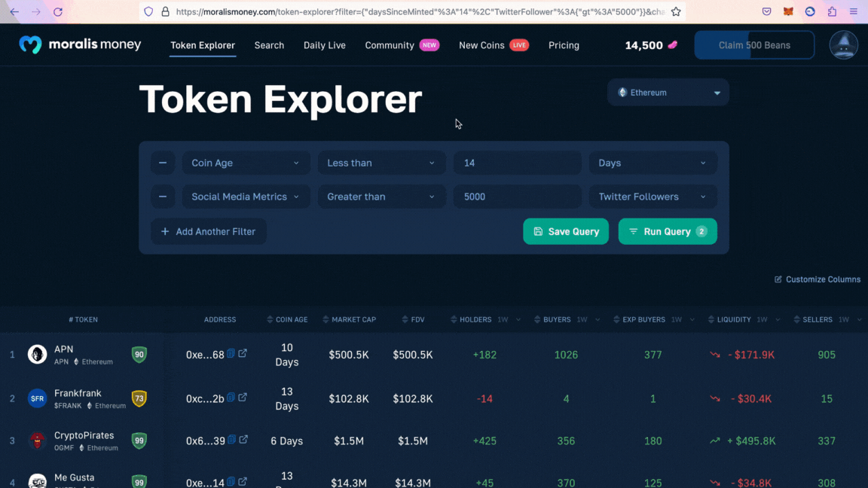868x488 pixels.
Task: Open the user profile avatar
Action: (844, 45)
